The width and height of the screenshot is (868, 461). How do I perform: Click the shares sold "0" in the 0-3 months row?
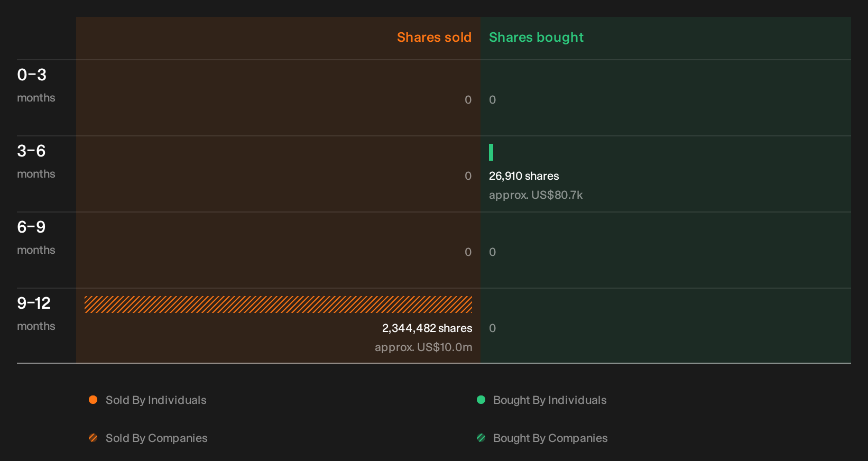(x=468, y=100)
